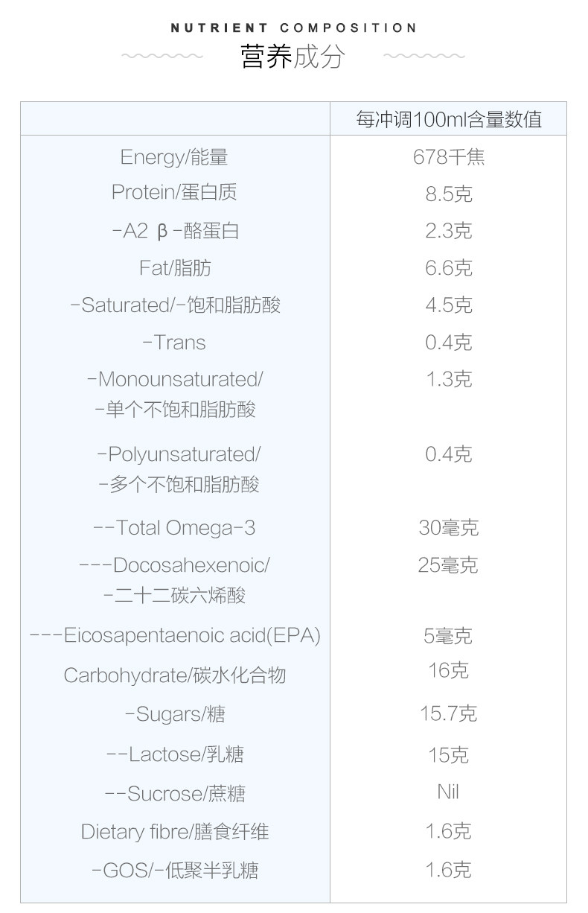The height and width of the screenshot is (913, 588).
Task: Click the GOS/低聚半乳糖 row label
Action: [175, 870]
